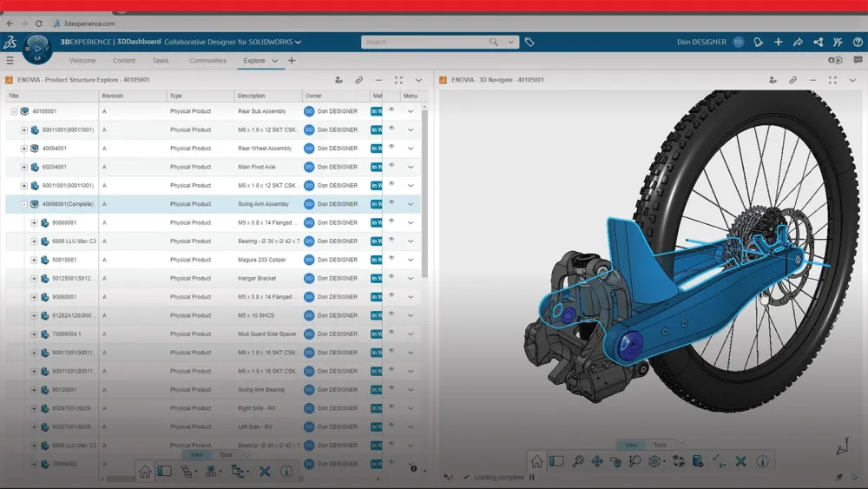The width and height of the screenshot is (868, 489).
Task: Click the search magnifier icon
Action: 493,42
